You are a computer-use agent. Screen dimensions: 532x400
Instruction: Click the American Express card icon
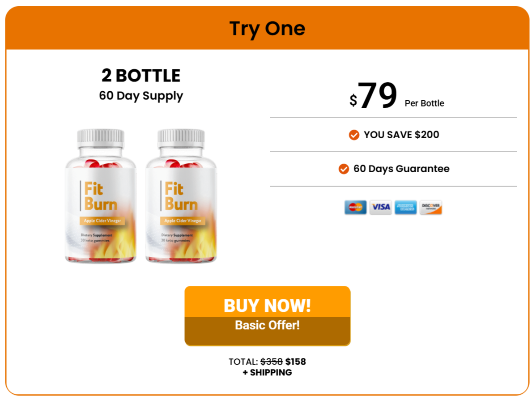[405, 207]
